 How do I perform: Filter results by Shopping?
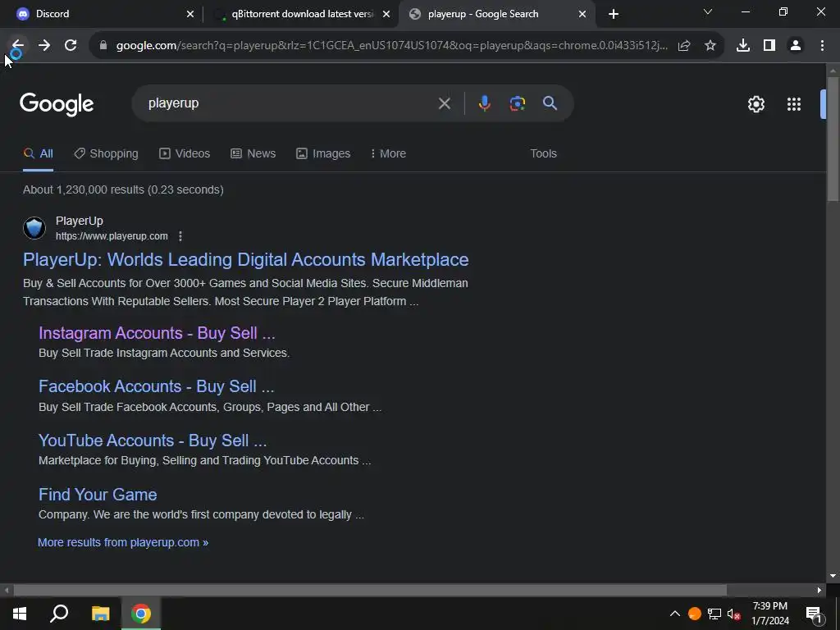106,153
